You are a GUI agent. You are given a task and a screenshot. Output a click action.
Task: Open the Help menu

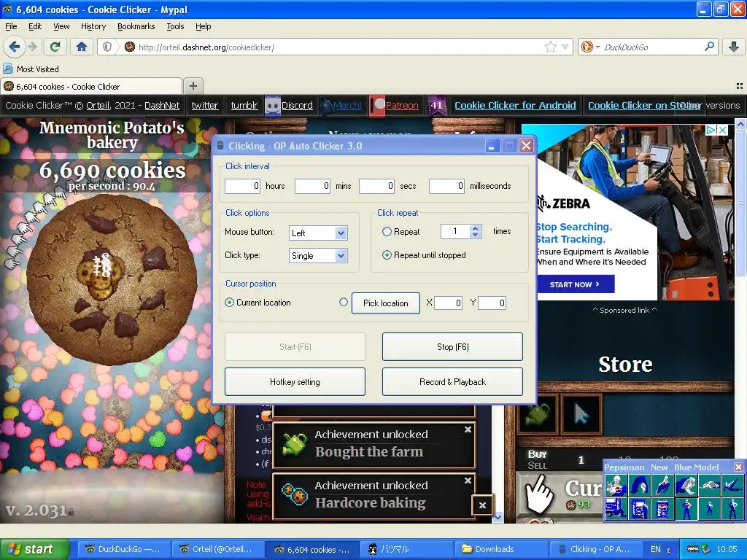203,26
